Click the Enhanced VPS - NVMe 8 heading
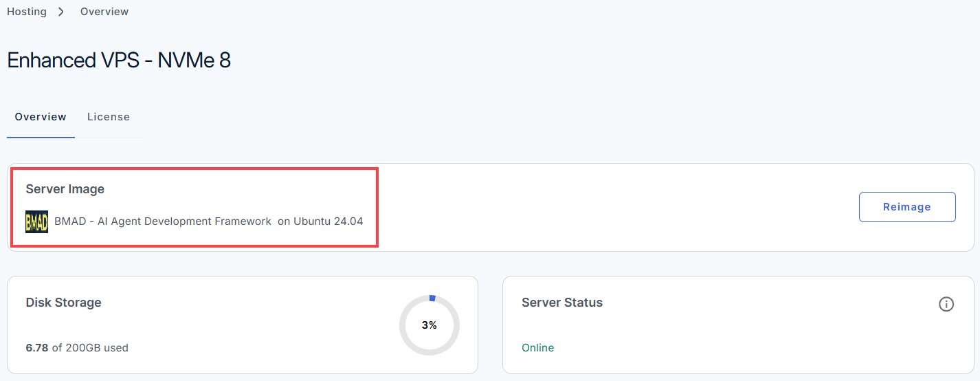This screenshot has height=381, width=980. coord(119,61)
